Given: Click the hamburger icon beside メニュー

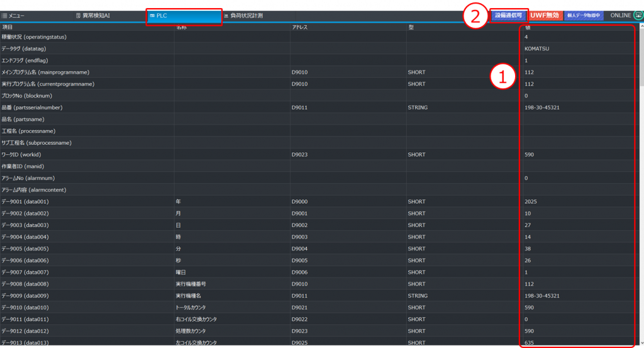Looking at the screenshot, I should point(4,15).
